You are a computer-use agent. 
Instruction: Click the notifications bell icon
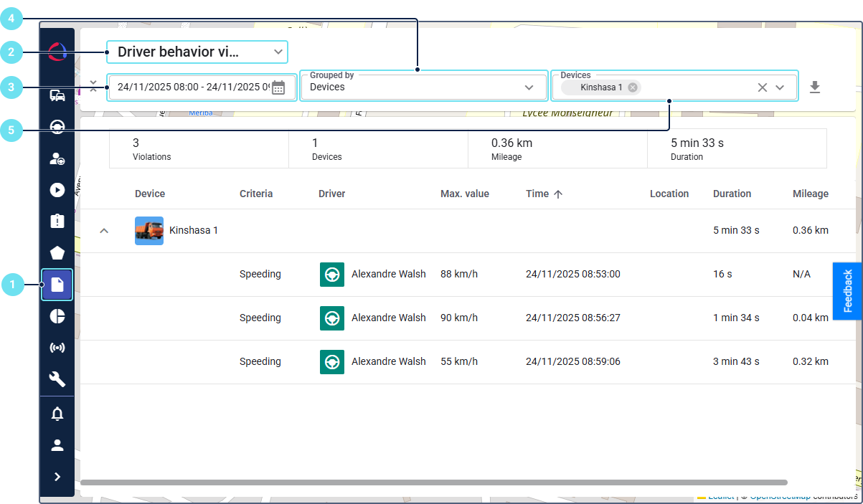[57, 414]
